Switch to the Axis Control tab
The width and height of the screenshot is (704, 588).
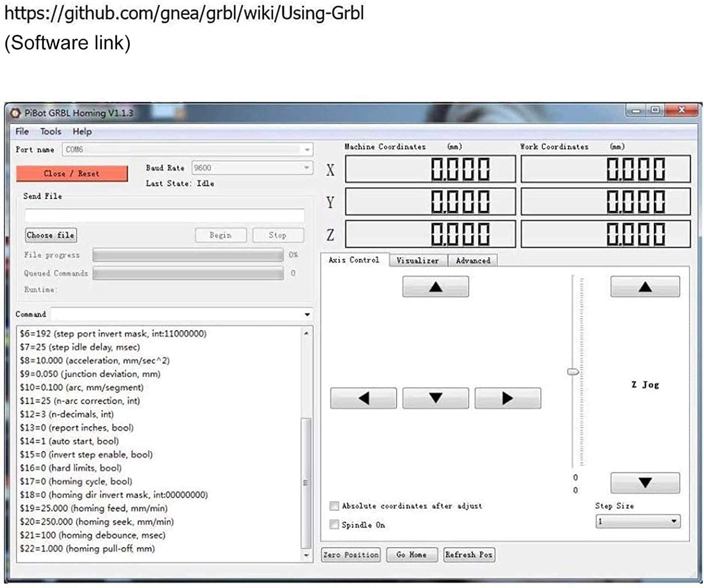pos(354,260)
